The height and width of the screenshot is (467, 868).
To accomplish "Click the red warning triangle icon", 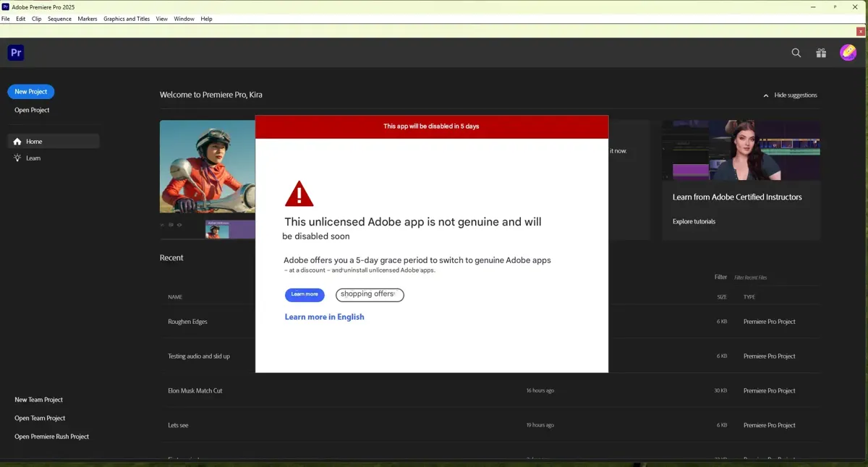I will (299, 194).
